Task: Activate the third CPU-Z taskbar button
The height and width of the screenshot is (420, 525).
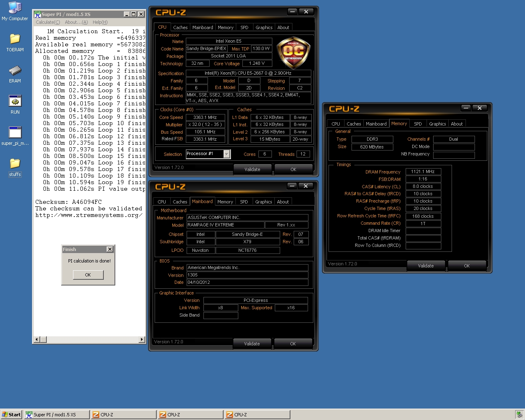Action: 257,415
